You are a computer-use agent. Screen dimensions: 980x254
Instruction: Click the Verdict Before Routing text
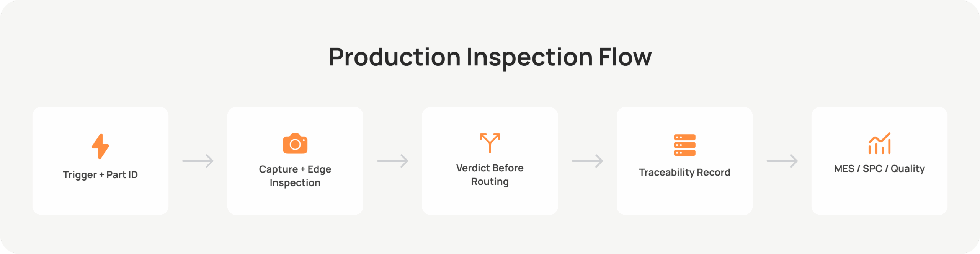pyautogui.click(x=490, y=175)
